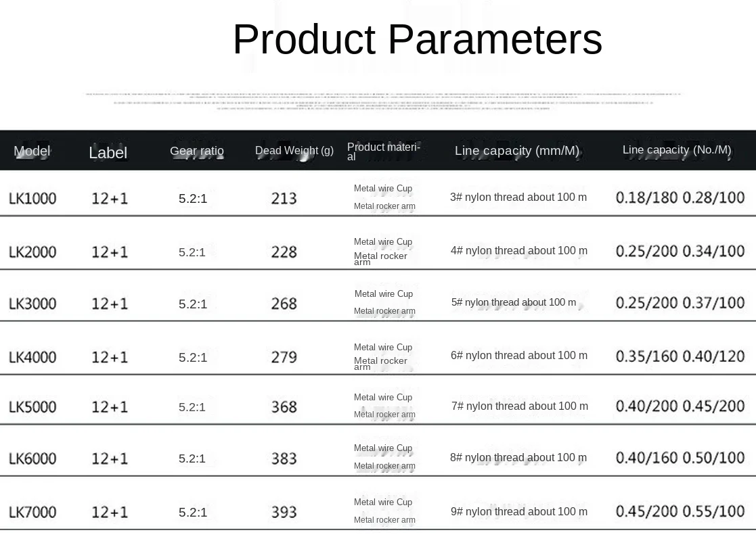Click the LK2000 model name
Screen dimensions: 756x541
[32, 252]
